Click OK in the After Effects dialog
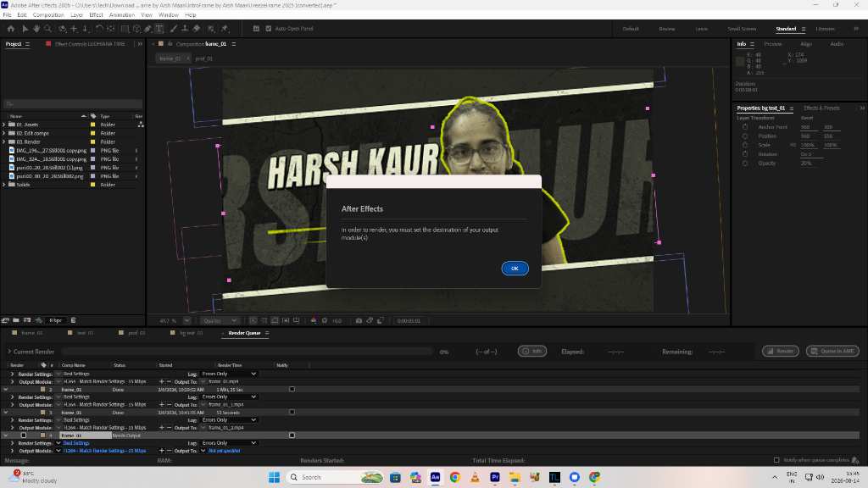868x488 pixels. (515, 269)
